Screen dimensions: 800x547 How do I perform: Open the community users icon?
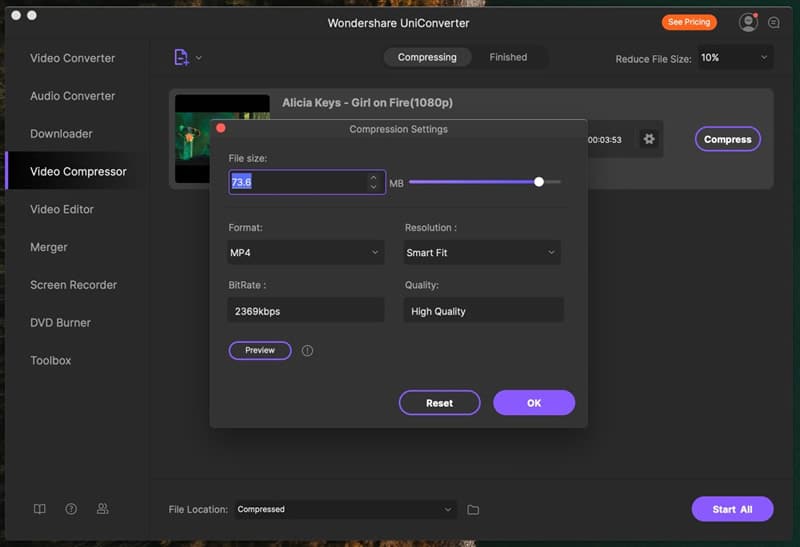[103, 509]
